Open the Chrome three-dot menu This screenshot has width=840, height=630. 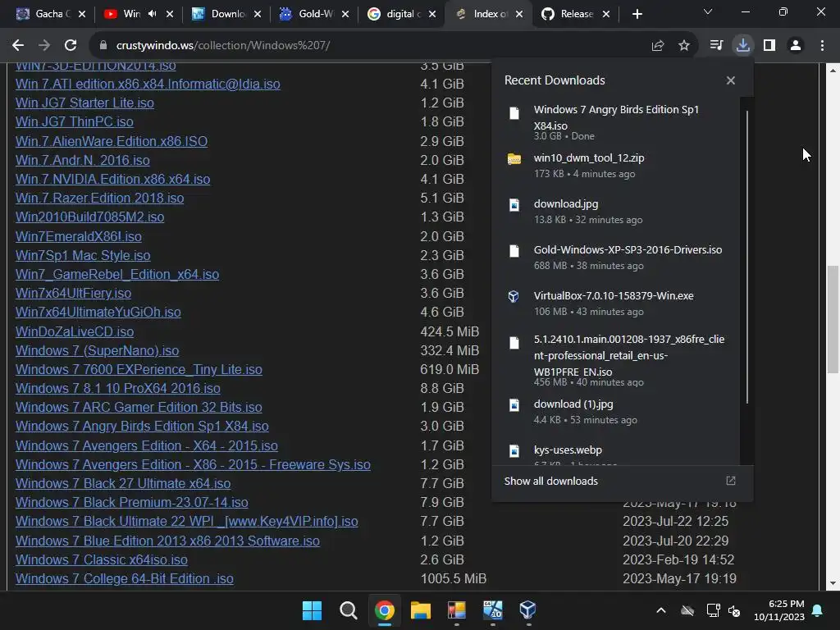(822, 46)
